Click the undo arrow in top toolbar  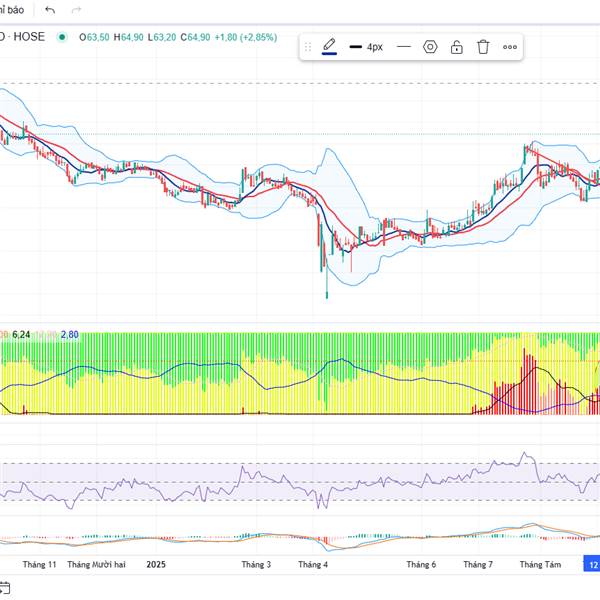click(x=50, y=10)
